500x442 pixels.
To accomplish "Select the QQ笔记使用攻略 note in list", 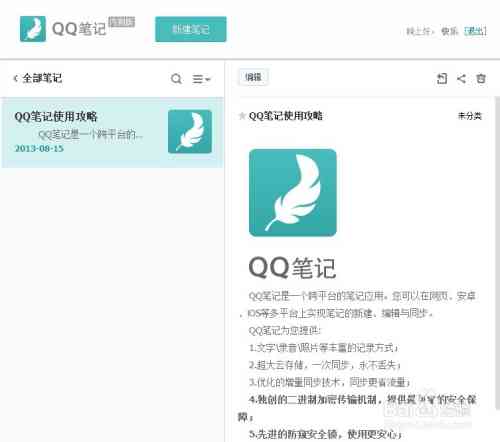I will (x=112, y=132).
